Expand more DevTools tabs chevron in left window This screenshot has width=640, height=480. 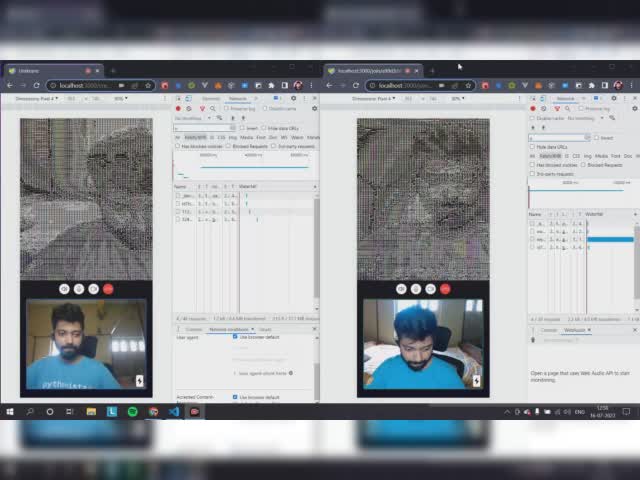(256, 98)
